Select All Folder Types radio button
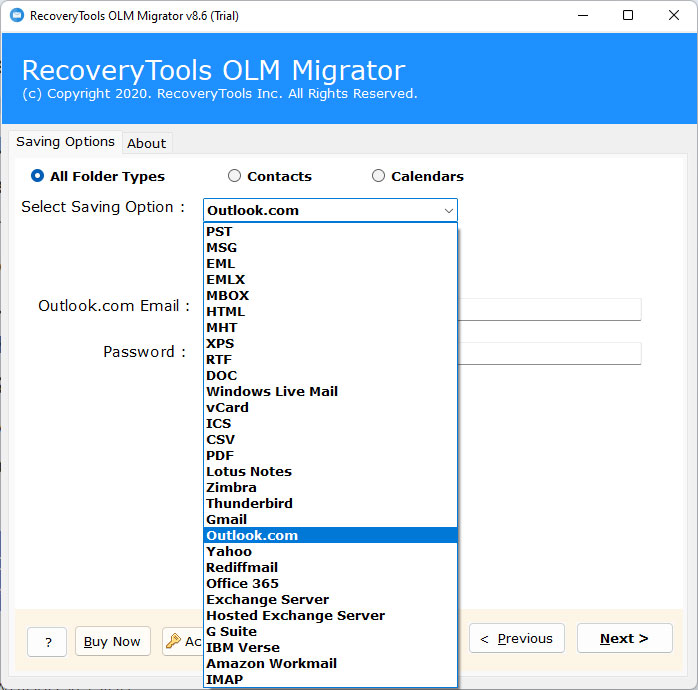This screenshot has height=690, width=698. coord(38,176)
